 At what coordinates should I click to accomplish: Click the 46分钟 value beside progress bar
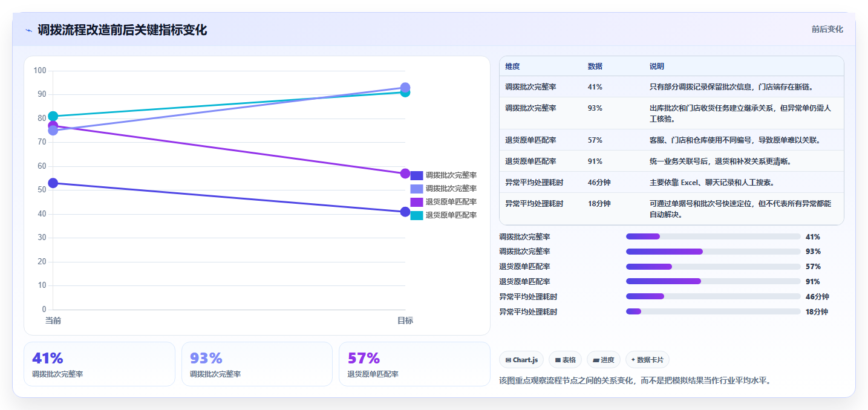pyautogui.click(x=817, y=297)
